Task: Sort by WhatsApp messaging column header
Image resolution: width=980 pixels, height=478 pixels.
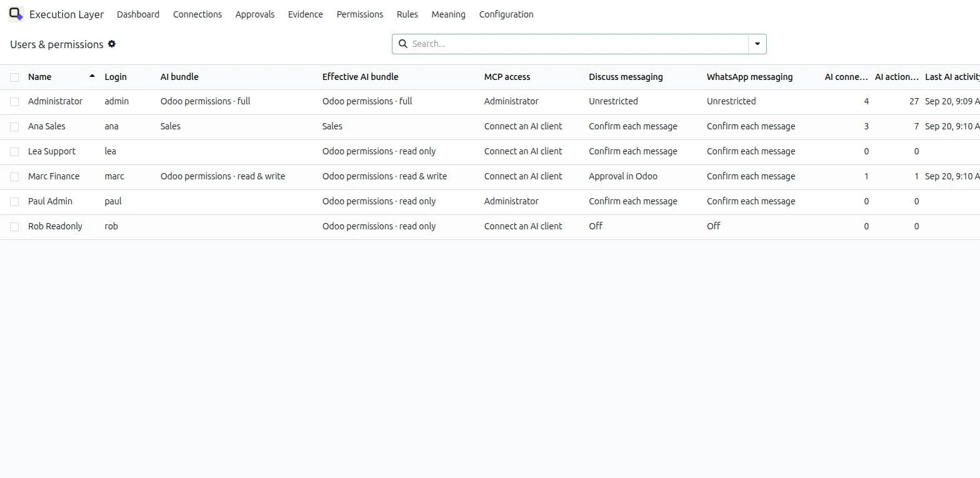Action: [x=749, y=77]
